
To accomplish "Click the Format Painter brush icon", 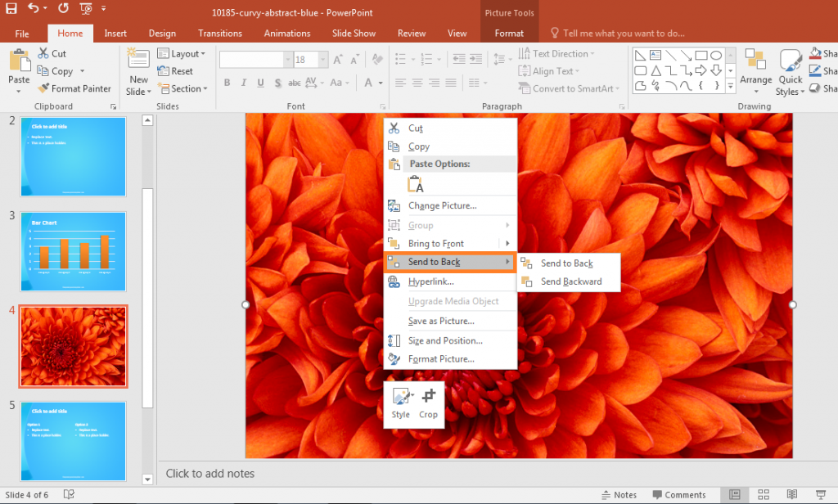I will point(43,88).
